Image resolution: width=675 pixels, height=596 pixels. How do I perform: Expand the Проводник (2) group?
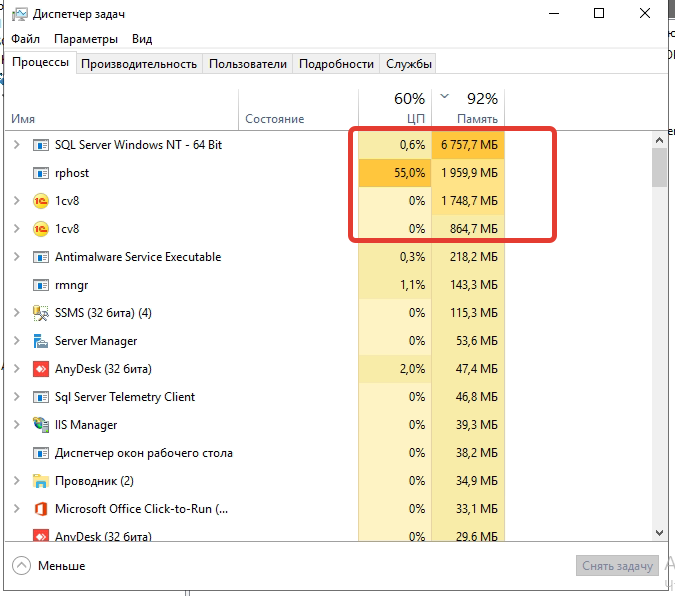point(16,481)
